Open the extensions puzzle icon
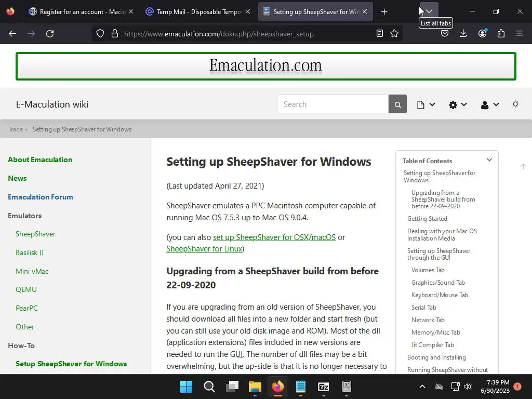The image size is (532, 399). (501, 33)
